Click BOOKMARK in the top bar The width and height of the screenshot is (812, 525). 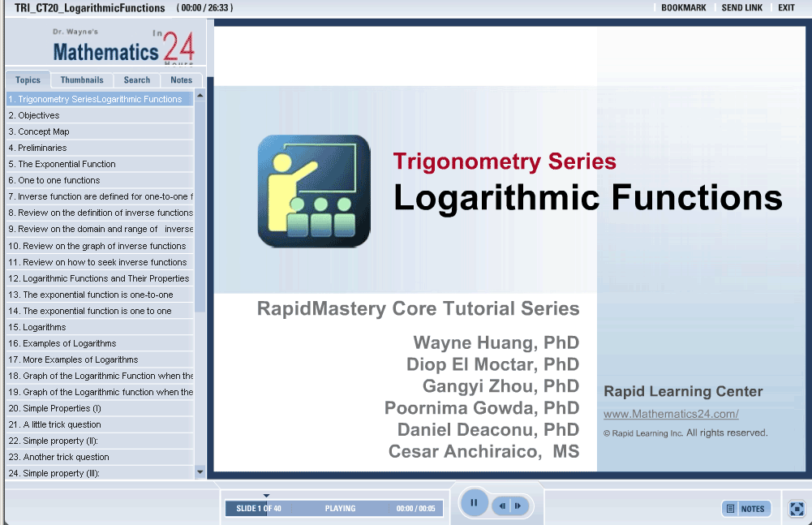[684, 8]
